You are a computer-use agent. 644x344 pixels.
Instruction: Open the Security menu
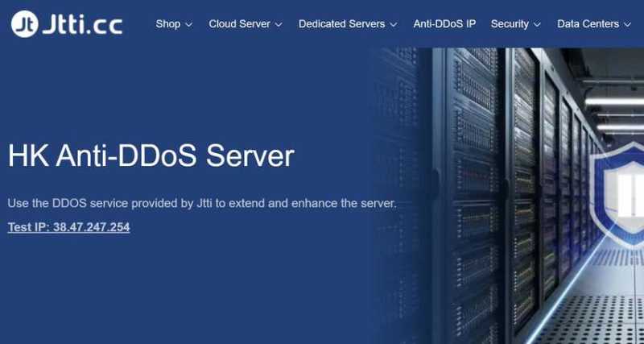510,24
